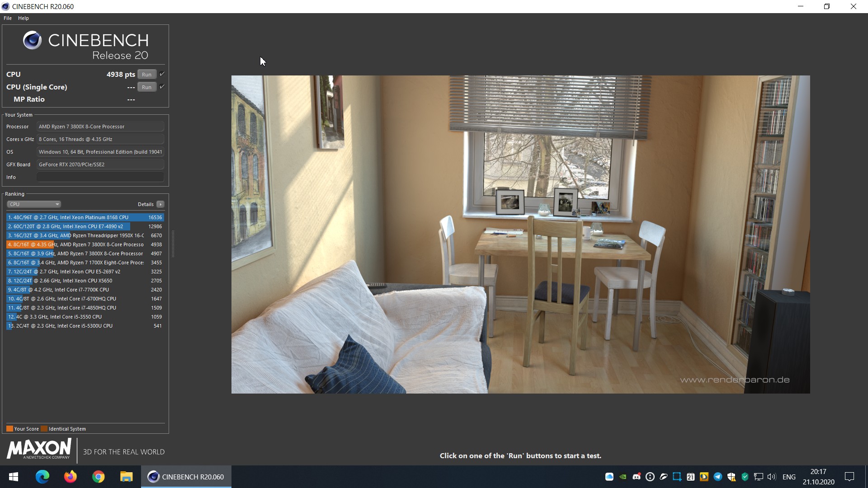Launch Firefox from the taskbar
This screenshot has width=868, height=488.
pos(70,477)
